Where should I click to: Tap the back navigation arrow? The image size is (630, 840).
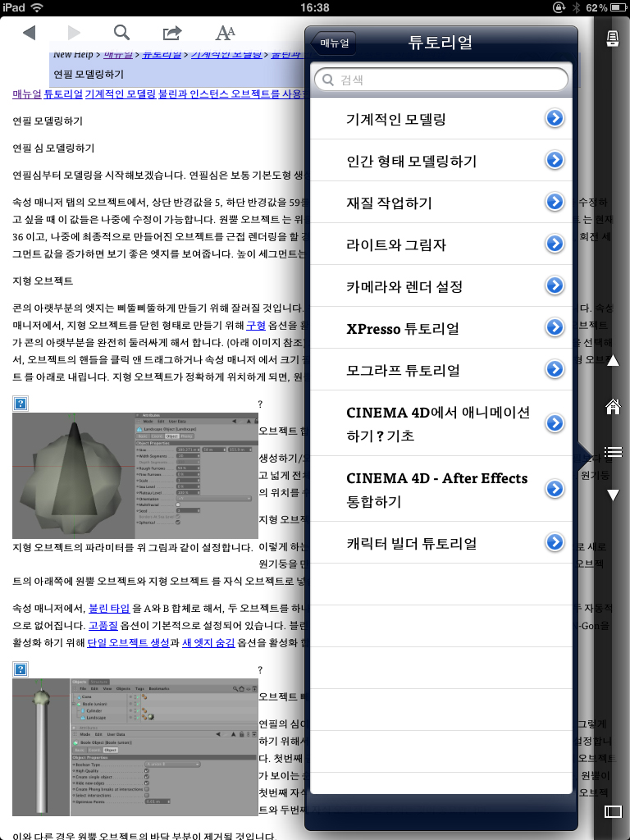pyautogui.click(x=30, y=33)
